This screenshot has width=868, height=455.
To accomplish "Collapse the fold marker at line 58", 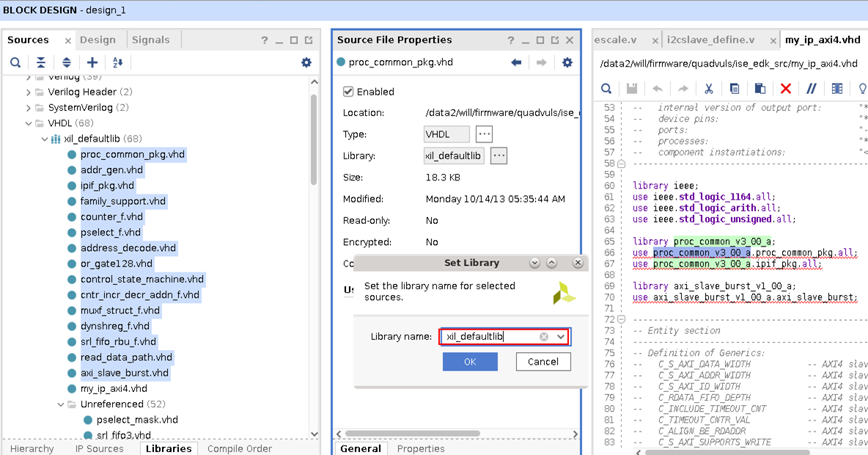I will tap(622, 164).
